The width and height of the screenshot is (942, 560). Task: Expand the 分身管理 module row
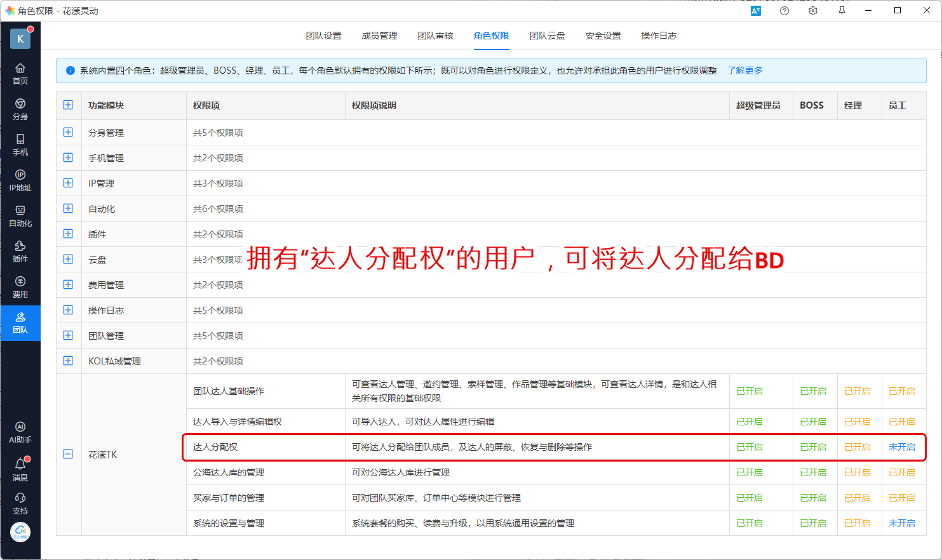click(68, 132)
